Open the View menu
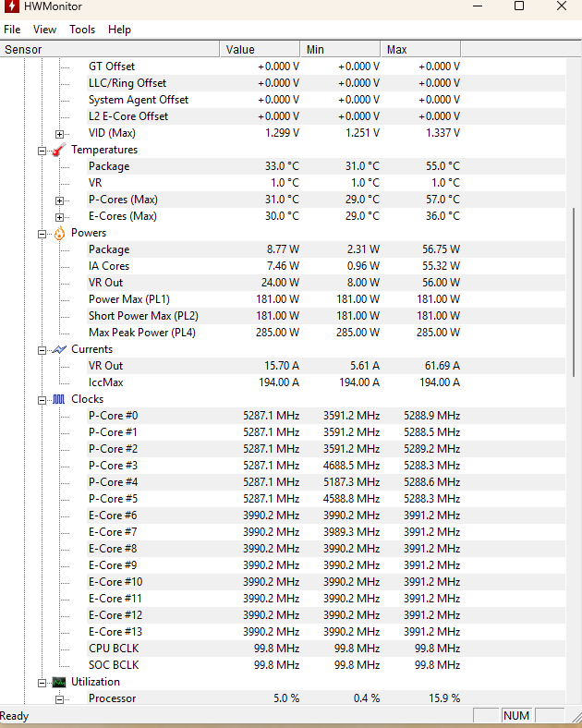The width and height of the screenshot is (582, 728). [x=44, y=30]
